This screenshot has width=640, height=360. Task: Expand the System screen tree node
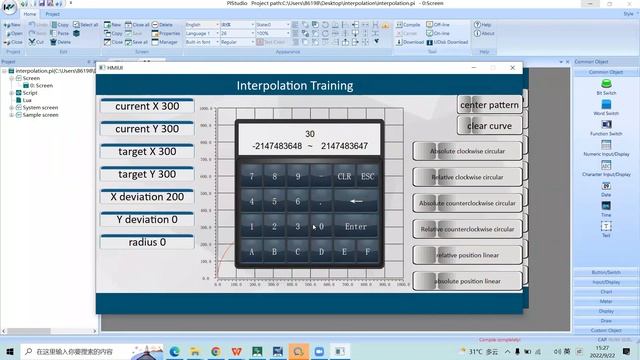pyautogui.click(x=11, y=108)
